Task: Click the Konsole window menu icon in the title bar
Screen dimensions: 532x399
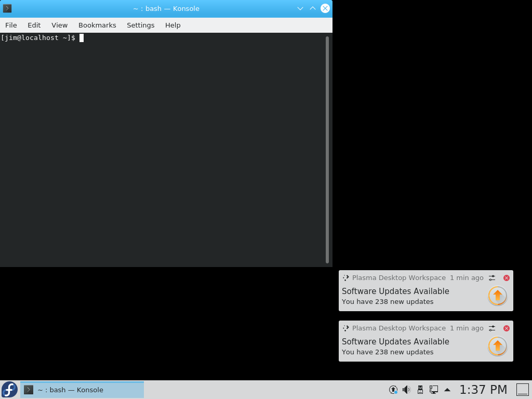Action: click(7, 8)
